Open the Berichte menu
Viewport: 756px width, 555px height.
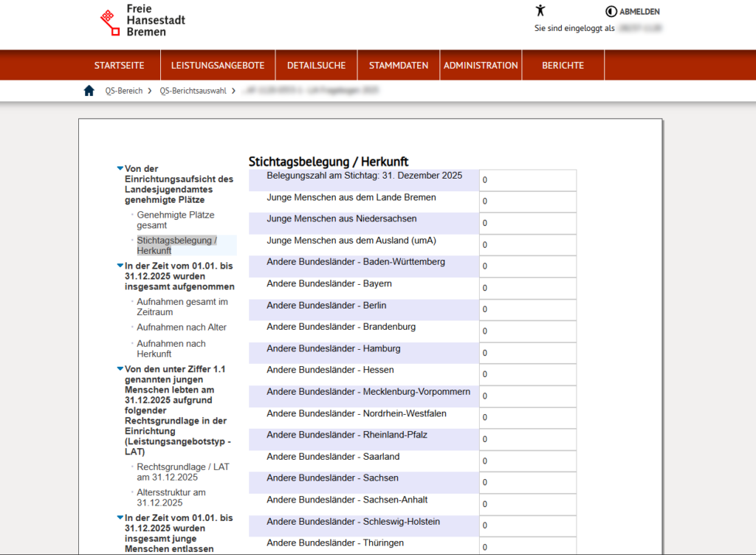[563, 66]
